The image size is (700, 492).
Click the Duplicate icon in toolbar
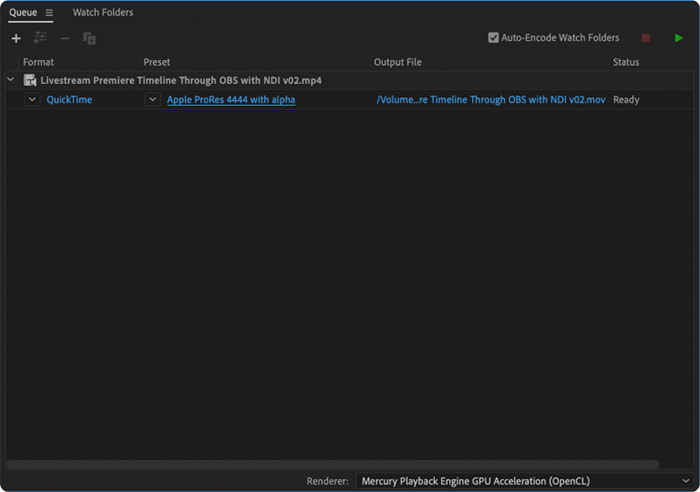click(x=89, y=38)
